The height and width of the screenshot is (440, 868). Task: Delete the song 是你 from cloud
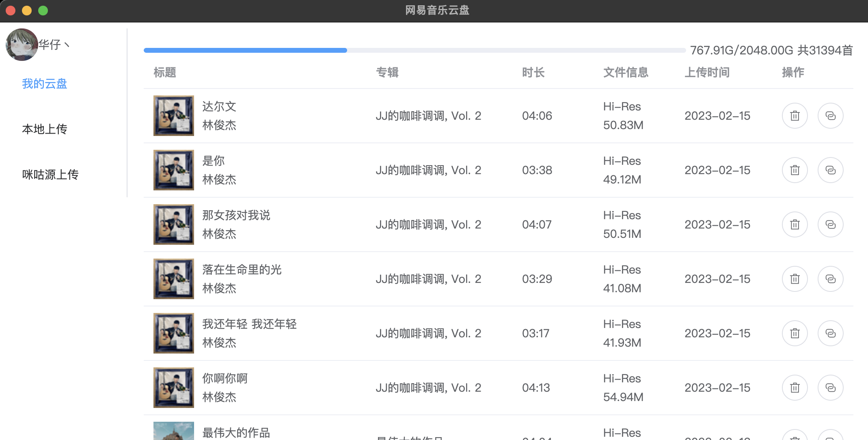click(x=795, y=170)
